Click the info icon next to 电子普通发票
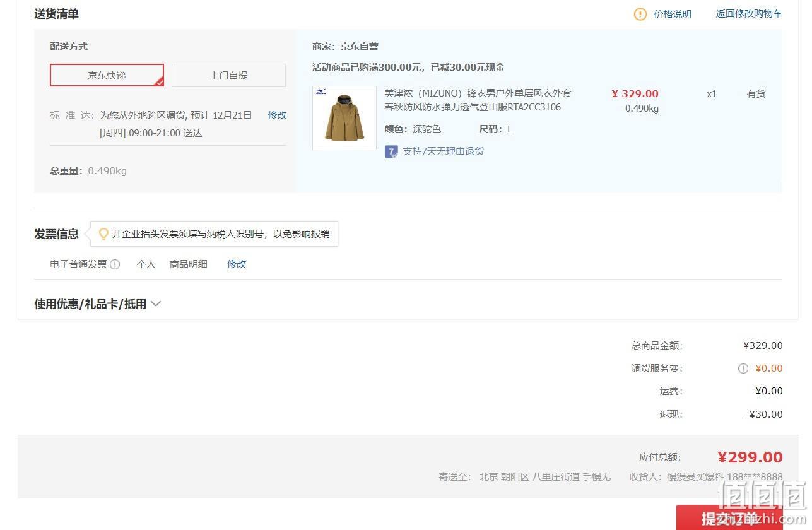812x530 pixels. [x=115, y=264]
